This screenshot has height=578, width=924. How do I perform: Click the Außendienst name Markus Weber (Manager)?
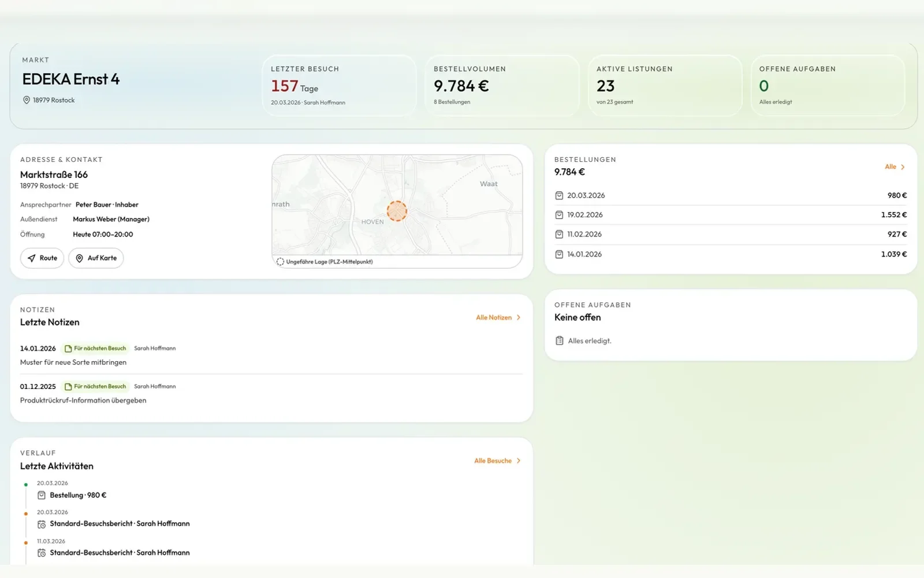111,219
